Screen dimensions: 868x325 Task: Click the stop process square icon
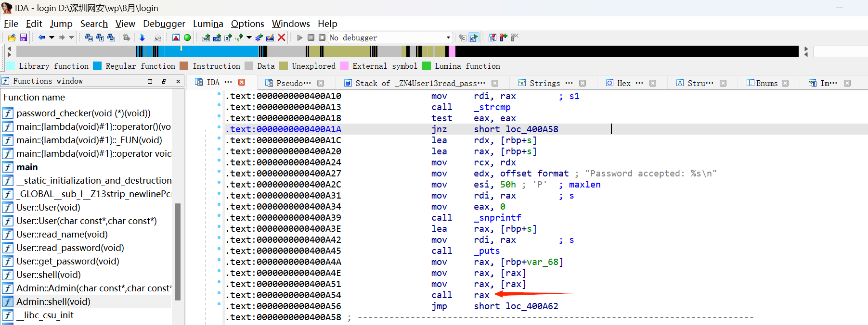pyautogui.click(x=322, y=37)
